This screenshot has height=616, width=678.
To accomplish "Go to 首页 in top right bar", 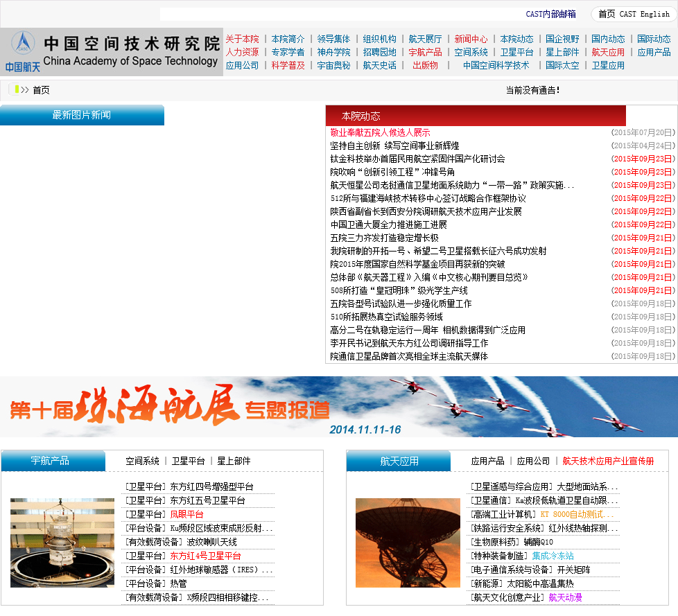I will click(606, 15).
